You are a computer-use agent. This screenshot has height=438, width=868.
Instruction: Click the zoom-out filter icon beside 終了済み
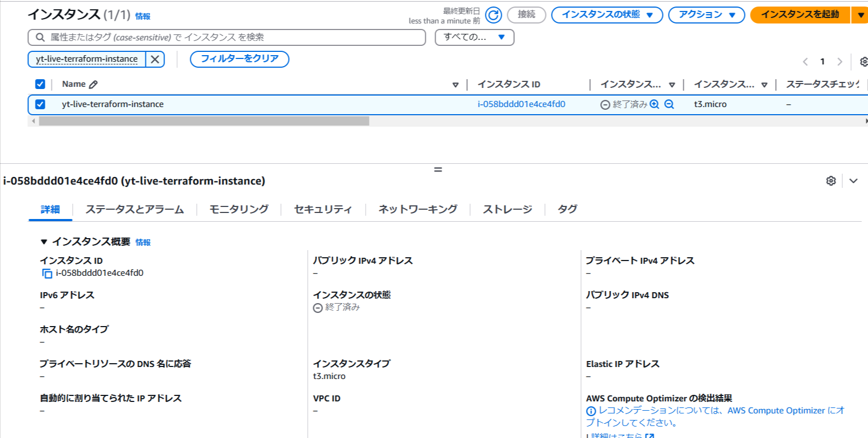click(x=669, y=104)
